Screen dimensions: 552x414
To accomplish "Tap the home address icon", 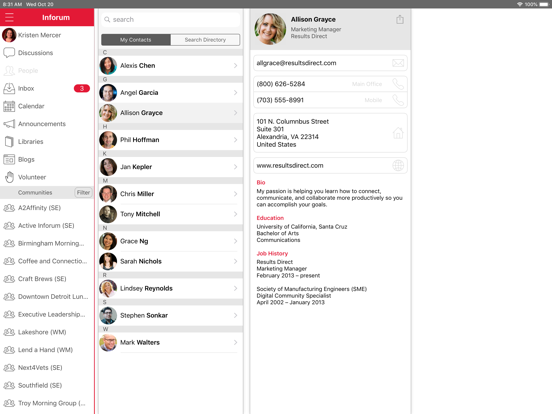I will point(398,133).
